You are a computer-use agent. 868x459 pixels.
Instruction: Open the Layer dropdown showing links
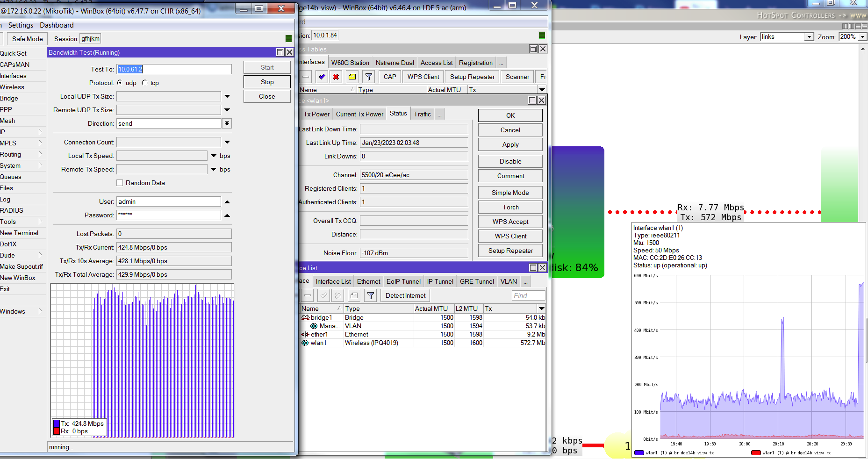click(x=809, y=37)
